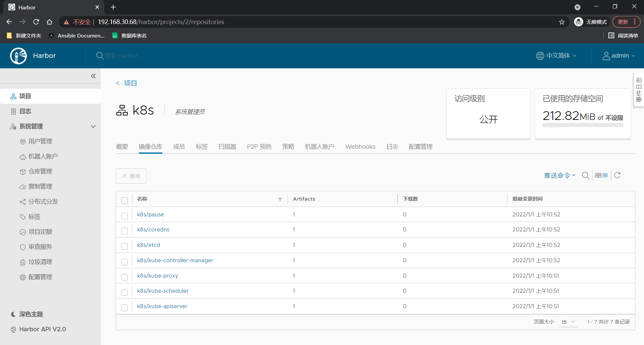Screen dimensions: 644x345
Task: Open browser 更新 menu
Action: pos(627,22)
